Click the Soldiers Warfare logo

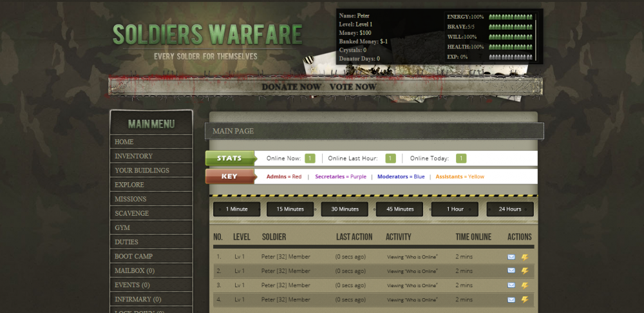point(207,34)
